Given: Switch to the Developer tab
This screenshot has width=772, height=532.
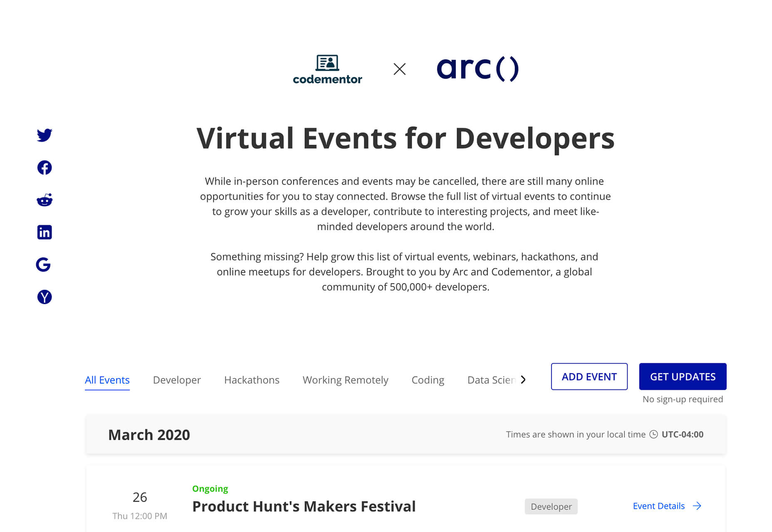Looking at the screenshot, I should point(177,380).
